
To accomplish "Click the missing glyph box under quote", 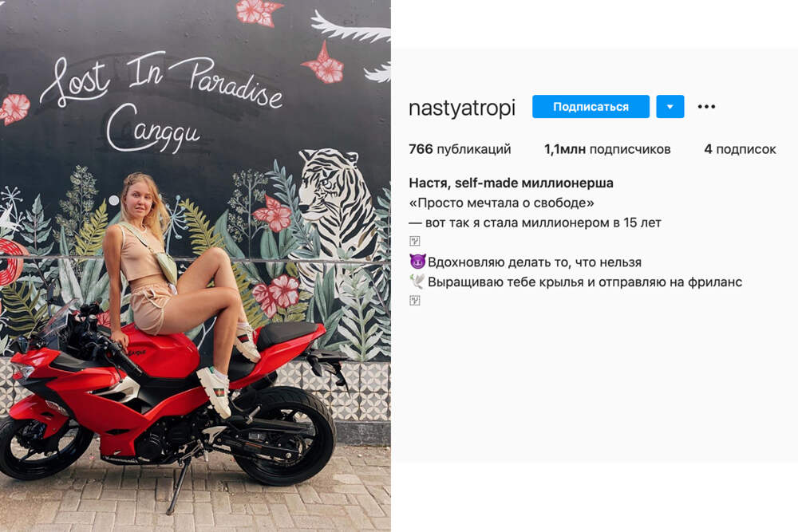I will coord(415,241).
